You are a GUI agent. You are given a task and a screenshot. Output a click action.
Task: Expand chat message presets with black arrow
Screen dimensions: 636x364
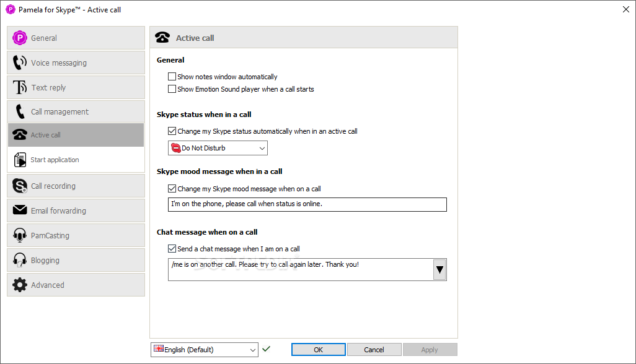tap(439, 269)
